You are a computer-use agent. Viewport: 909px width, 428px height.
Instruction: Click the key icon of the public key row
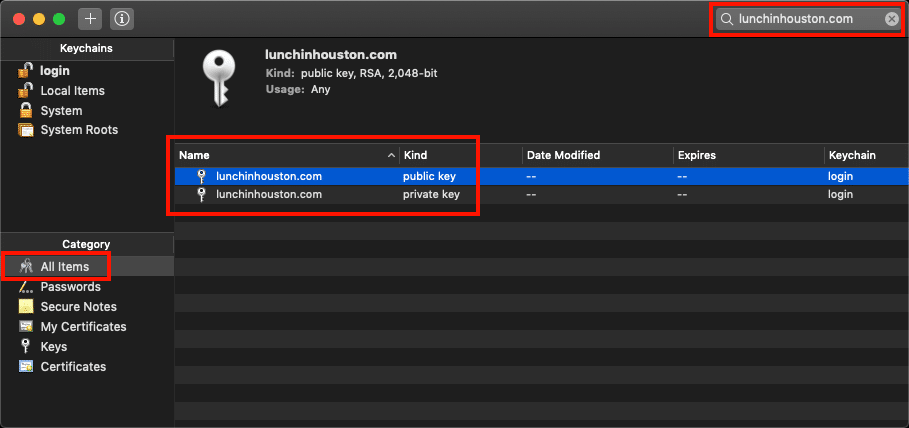[202, 176]
